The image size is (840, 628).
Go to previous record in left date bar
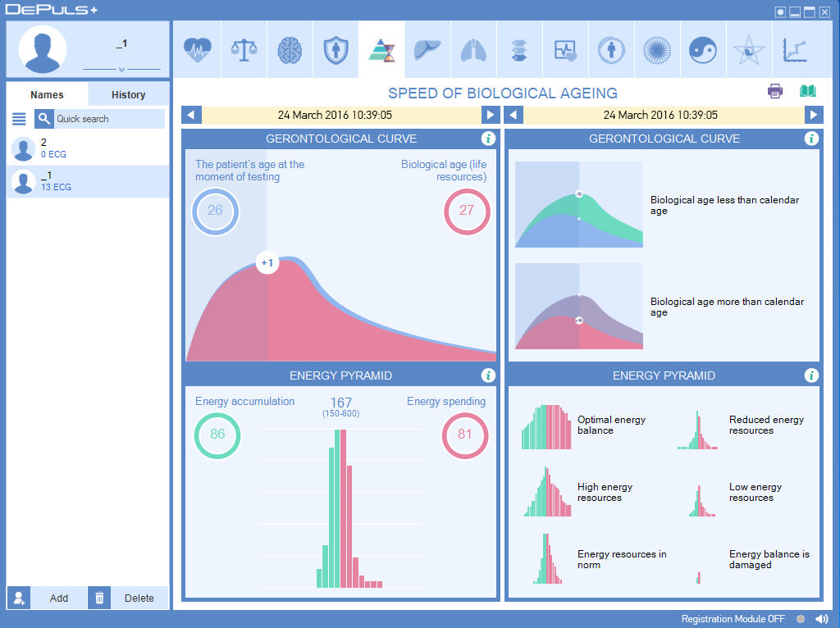pyautogui.click(x=191, y=116)
